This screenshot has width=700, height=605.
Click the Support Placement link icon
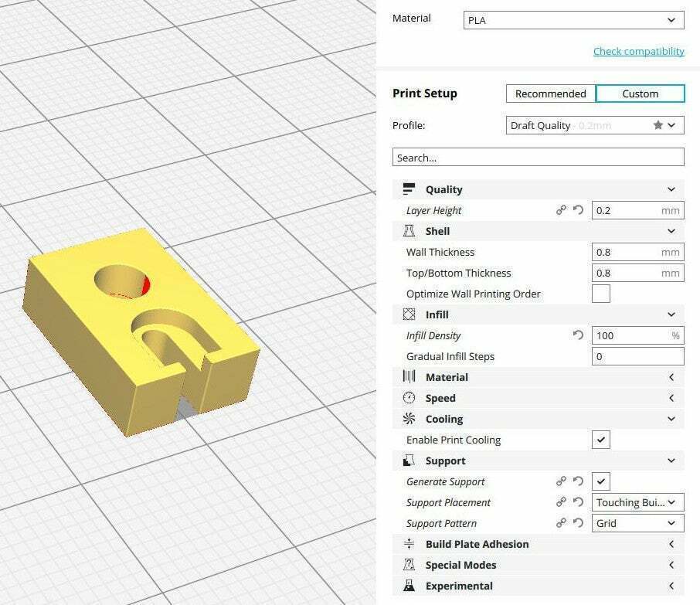click(561, 502)
